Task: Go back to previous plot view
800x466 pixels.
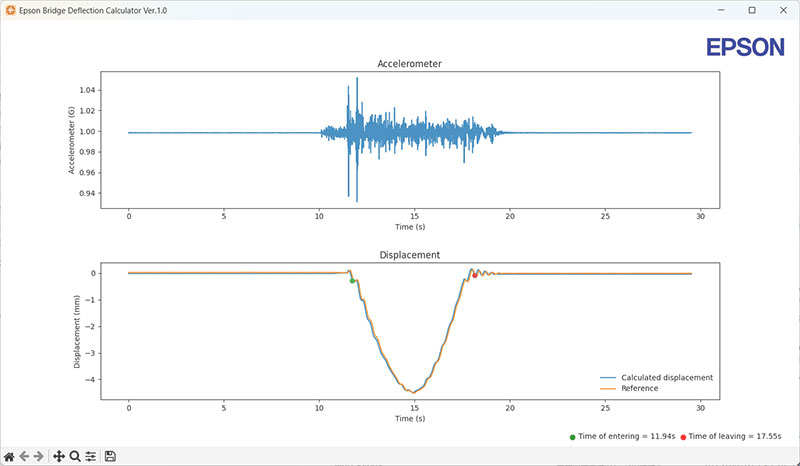Action: click(x=24, y=456)
